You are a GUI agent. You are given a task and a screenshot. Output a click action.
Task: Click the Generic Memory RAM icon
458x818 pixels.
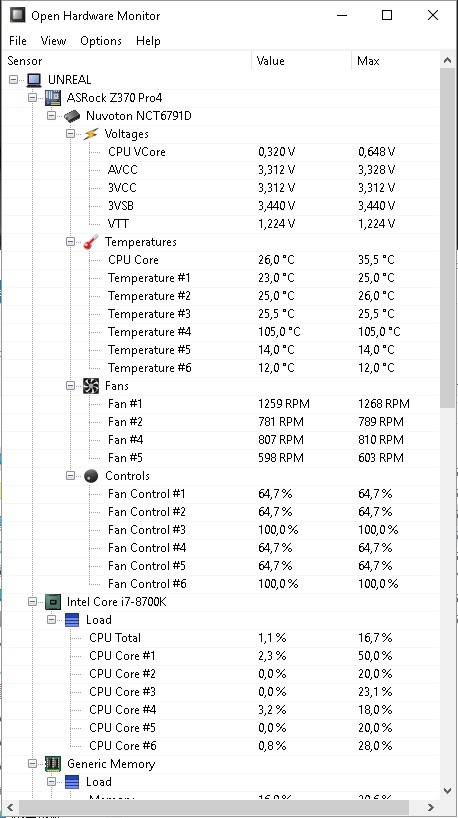coord(53,764)
